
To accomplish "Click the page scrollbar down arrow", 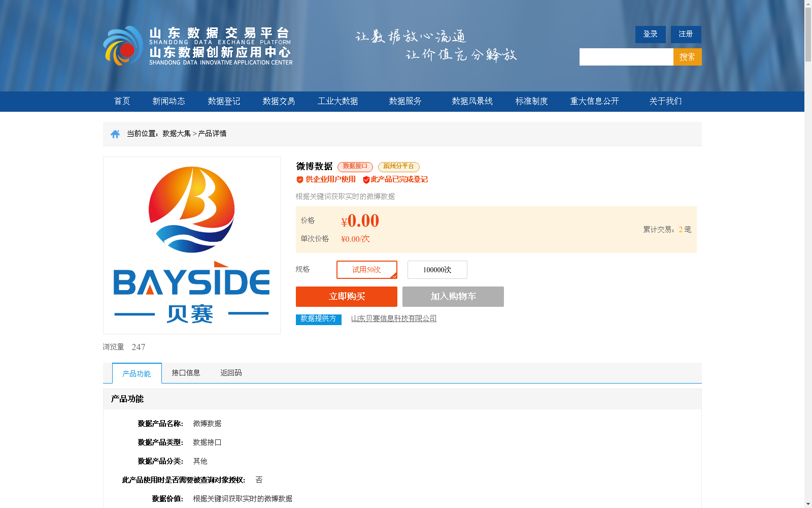I will pyautogui.click(x=808, y=504).
